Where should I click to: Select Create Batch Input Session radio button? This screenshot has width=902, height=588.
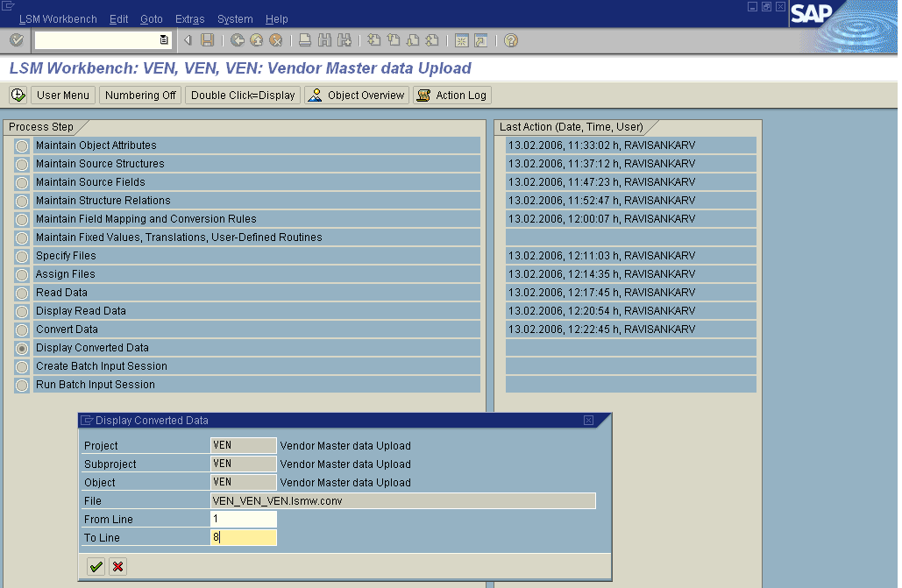point(22,367)
